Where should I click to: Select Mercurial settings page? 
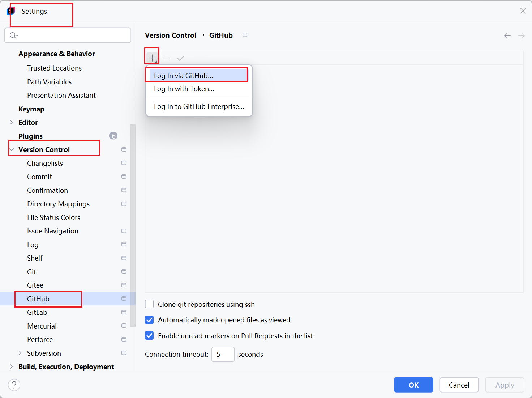pyautogui.click(x=42, y=326)
